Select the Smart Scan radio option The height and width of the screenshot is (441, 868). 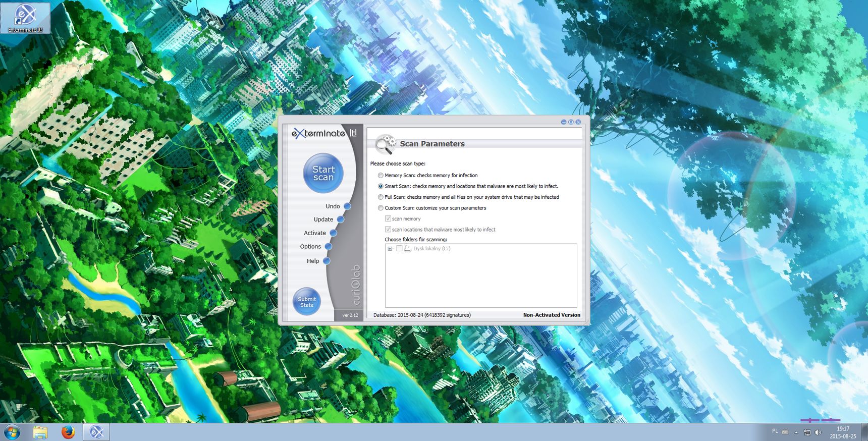(x=381, y=186)
